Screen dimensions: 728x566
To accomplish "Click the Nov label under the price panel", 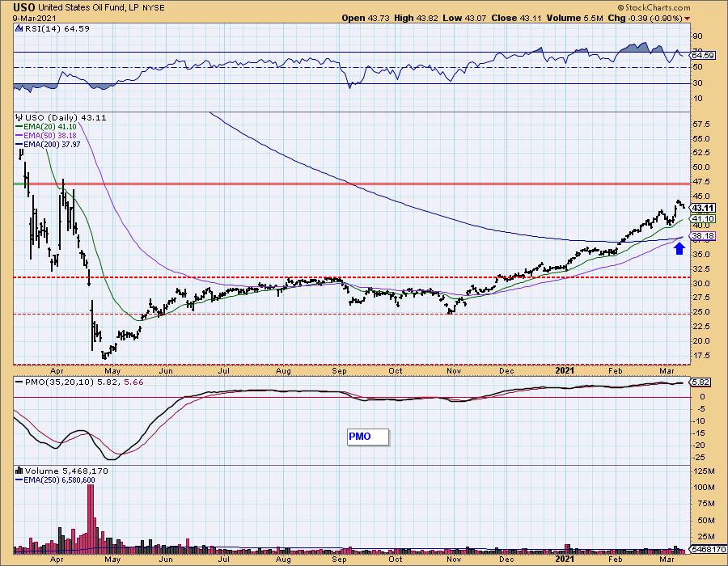I will (454, 370).
